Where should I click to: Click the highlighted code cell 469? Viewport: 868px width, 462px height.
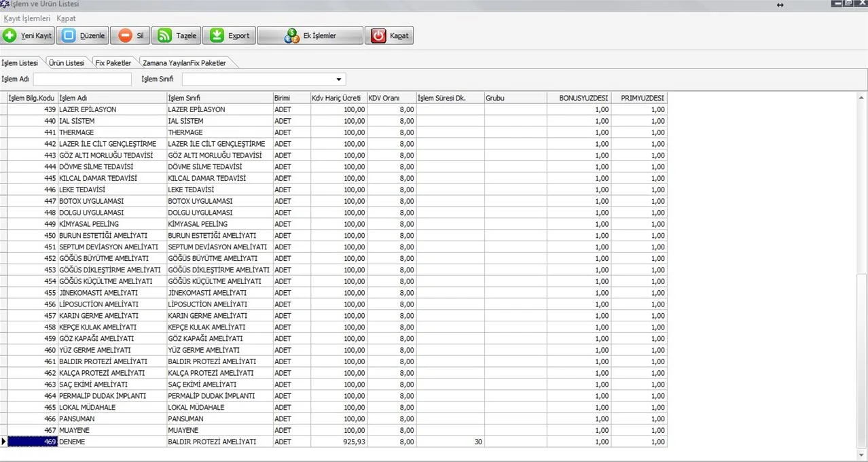pyautogui.click(x=32, y=442)
